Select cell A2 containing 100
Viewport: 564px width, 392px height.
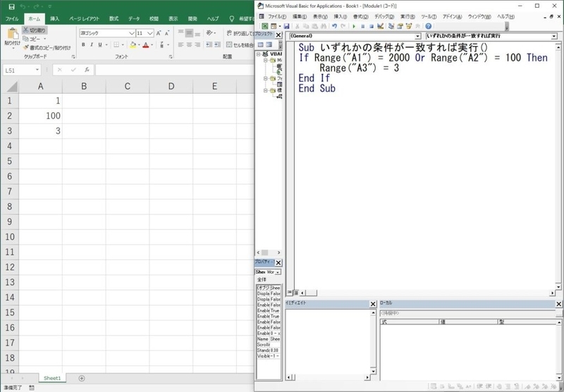coord(40,116)
